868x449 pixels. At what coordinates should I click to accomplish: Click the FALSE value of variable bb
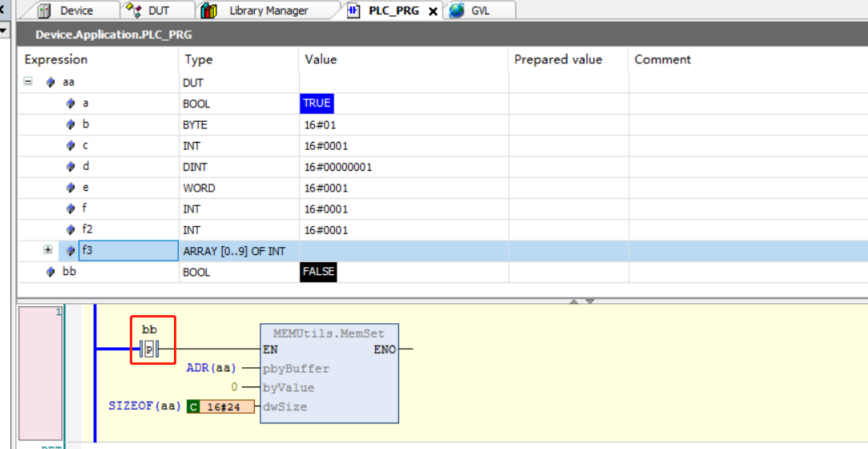click(318, 272)
